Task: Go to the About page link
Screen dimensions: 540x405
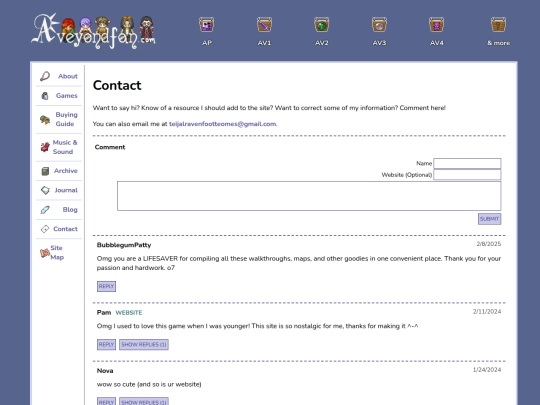Action: 68,76
